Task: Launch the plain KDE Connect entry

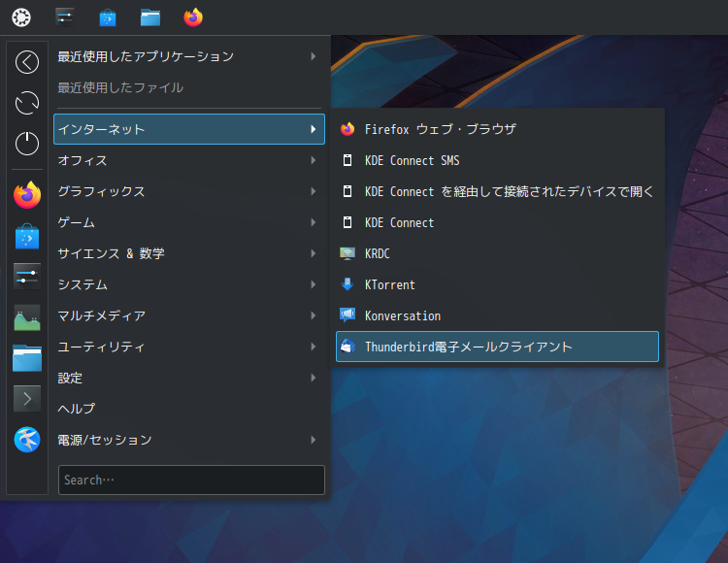Action: [497, 222]
